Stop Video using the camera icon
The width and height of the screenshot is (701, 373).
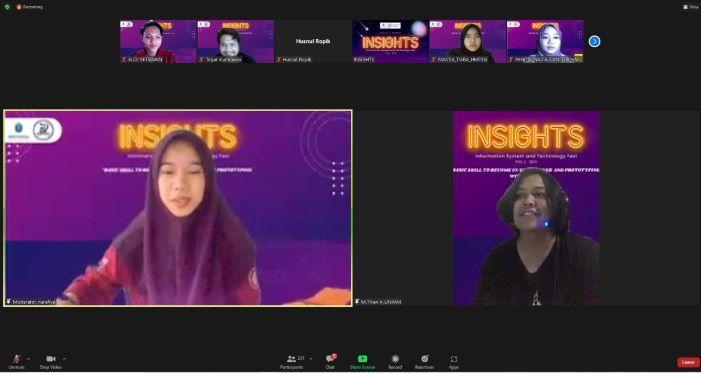[x=51, y=361]
